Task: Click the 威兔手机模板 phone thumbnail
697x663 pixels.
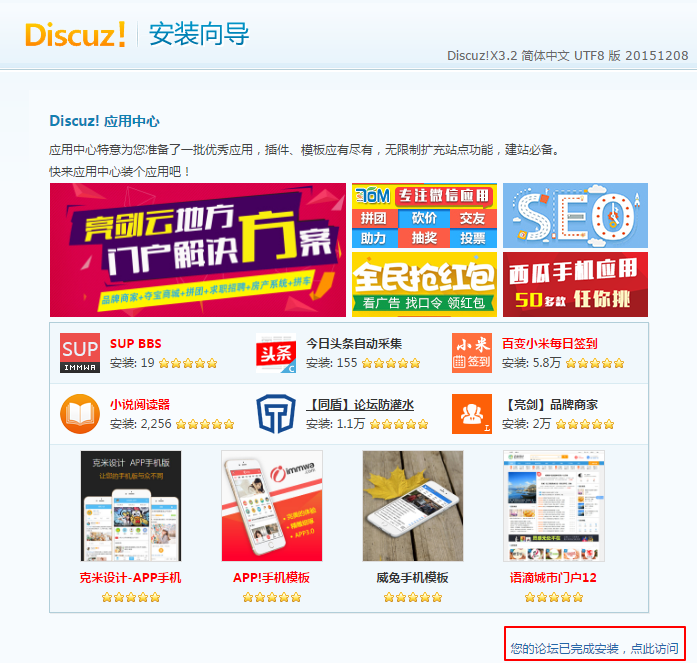Action: pyautogui.click(x=413, y=506)
